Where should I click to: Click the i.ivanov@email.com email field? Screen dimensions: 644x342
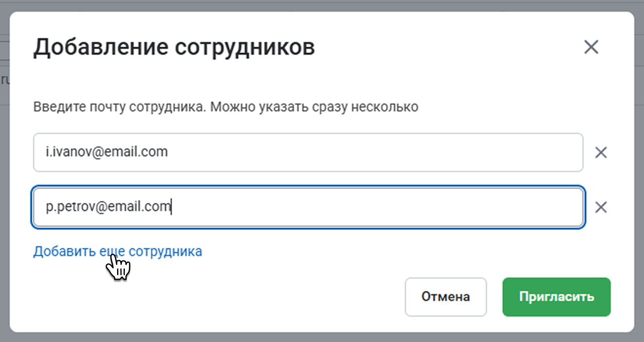pyautogui.click(x=307, y=152)
